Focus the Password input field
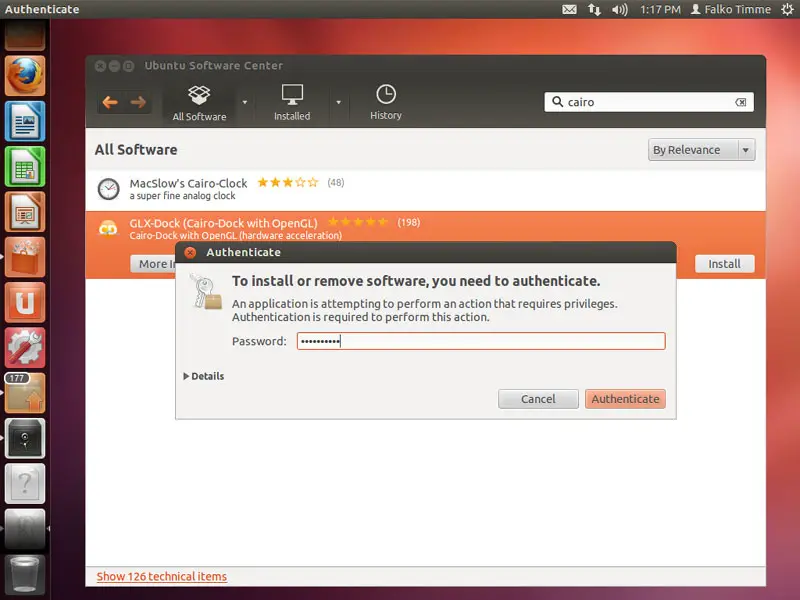This screenshot has height=600, width=800. [x=481, y=341]
